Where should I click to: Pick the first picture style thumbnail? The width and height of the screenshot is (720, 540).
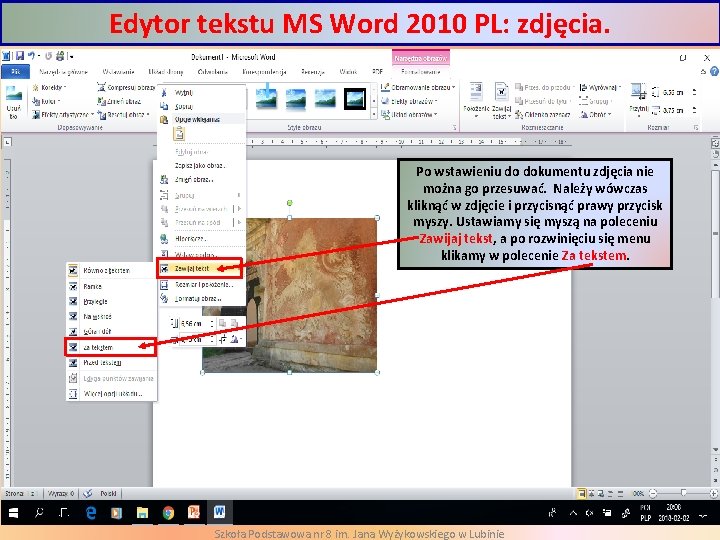pos(266,99)
